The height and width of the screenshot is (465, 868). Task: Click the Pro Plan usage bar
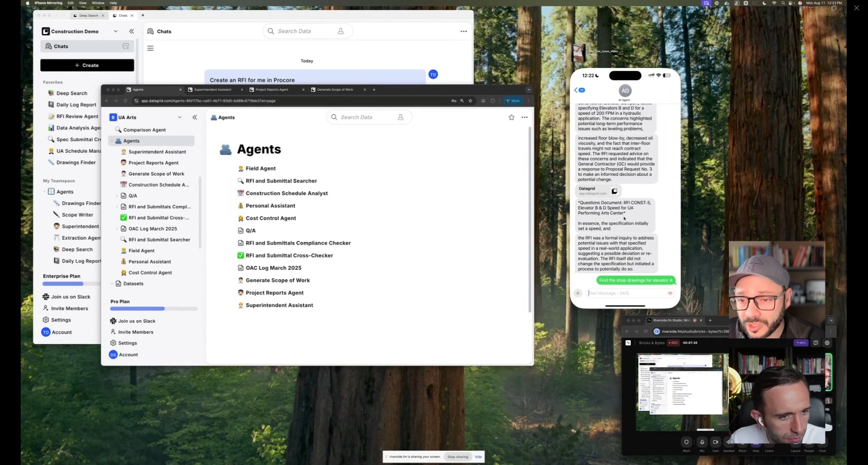click(x=154, y=309)
